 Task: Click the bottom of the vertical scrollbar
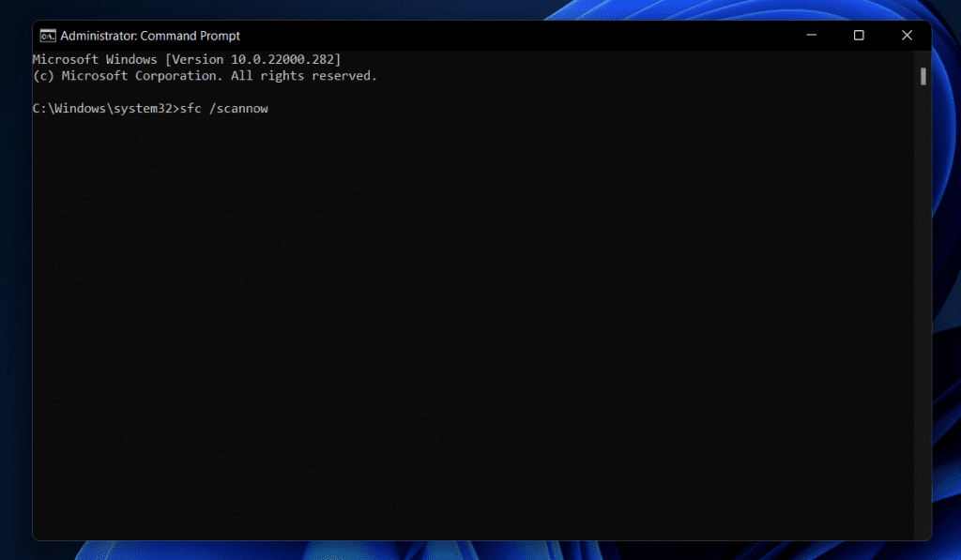923,530
